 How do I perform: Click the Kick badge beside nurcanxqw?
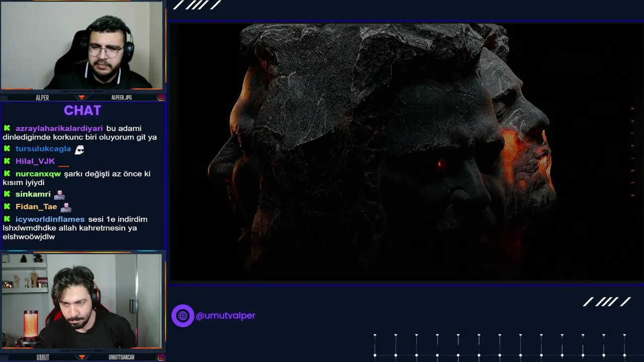[x=7, y=174]
